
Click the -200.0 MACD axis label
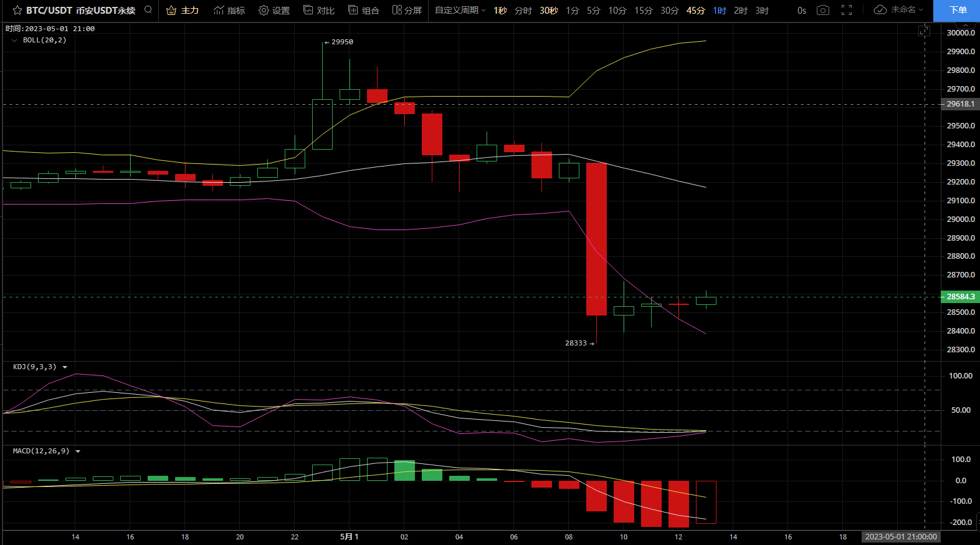pos(961,523)
